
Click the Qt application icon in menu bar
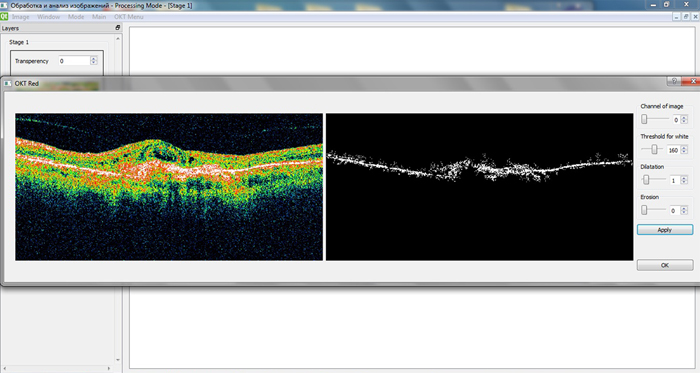point(4,17)
